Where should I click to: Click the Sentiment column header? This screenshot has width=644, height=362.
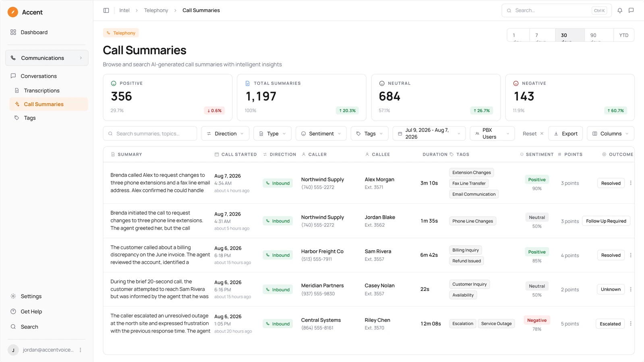click(536, 154)
